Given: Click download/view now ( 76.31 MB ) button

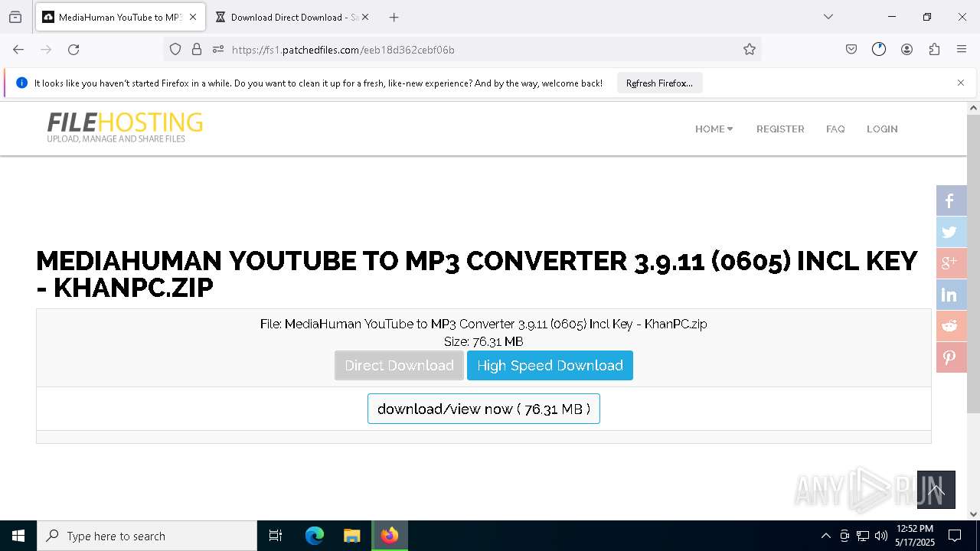Looking at the screenshot, I should pos(484,409).
